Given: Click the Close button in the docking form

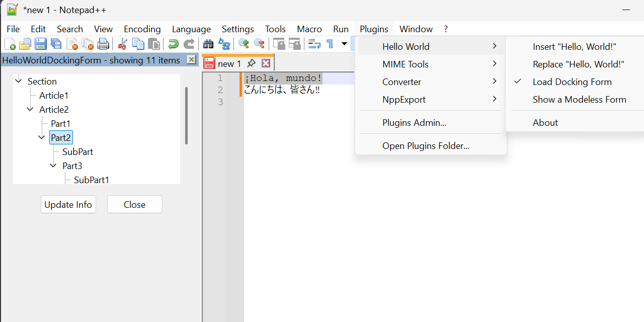Looking at the screenshot, I should coord(135,204).
